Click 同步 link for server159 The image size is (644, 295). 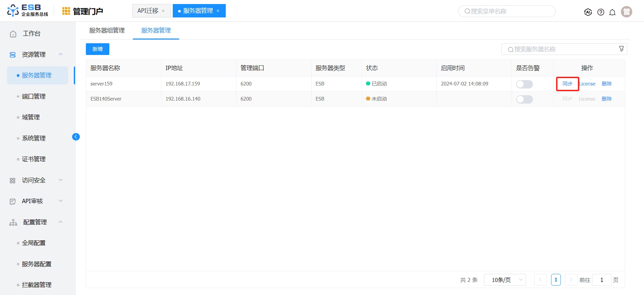click(x=567, y=84)
